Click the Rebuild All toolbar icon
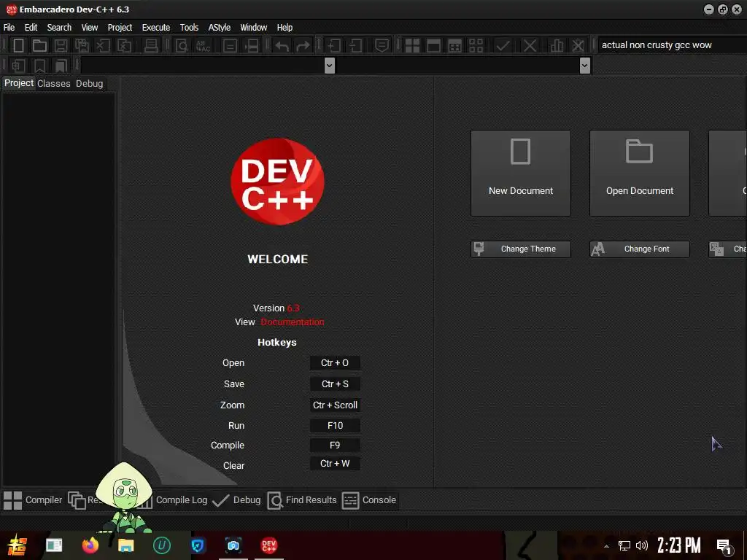The image size is (747, 560). [476, 46]
